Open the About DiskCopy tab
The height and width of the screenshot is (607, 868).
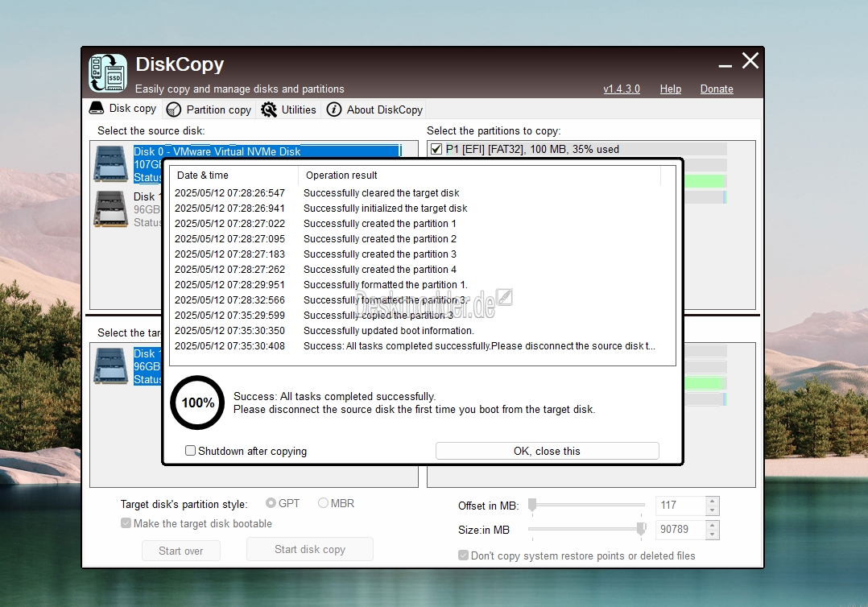point(374,109)
